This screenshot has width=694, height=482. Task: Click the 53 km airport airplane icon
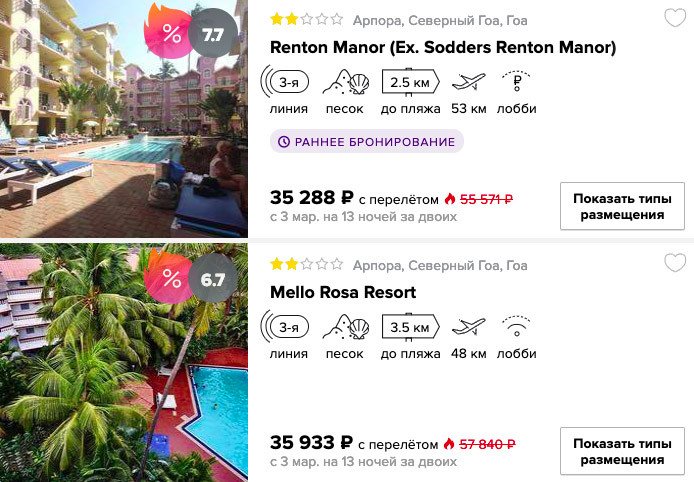pyautogui.click(x=468, y=82)
